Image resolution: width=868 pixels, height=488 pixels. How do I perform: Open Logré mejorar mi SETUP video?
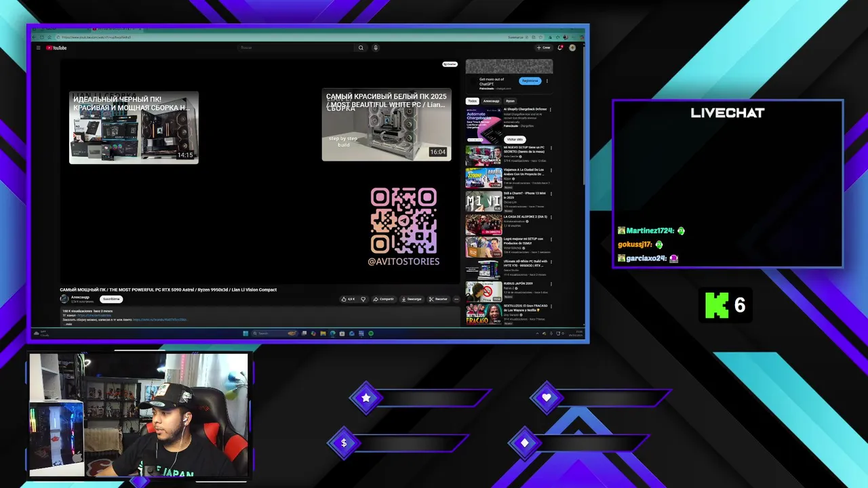484,247
